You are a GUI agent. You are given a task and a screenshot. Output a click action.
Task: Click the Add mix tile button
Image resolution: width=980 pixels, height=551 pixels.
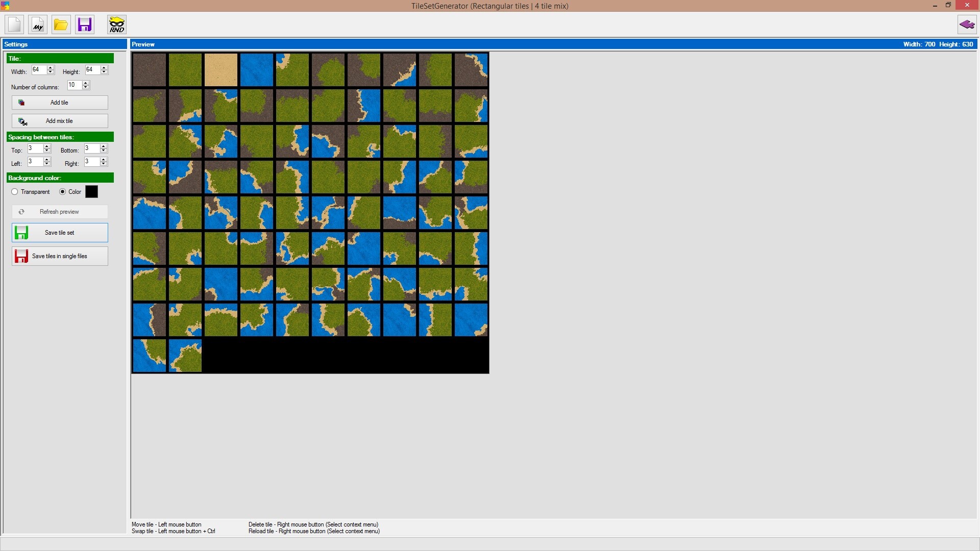pyautogui.click(x=60, y=121)
